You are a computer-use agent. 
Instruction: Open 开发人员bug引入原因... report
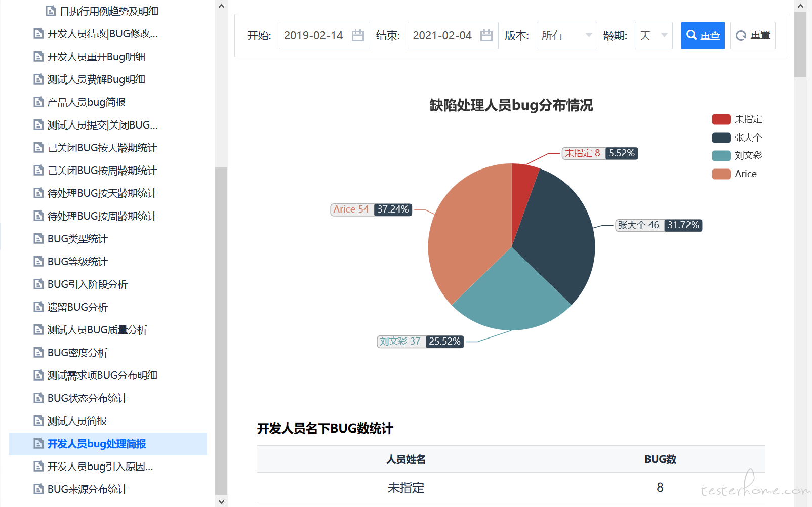[x=100, y=467]
